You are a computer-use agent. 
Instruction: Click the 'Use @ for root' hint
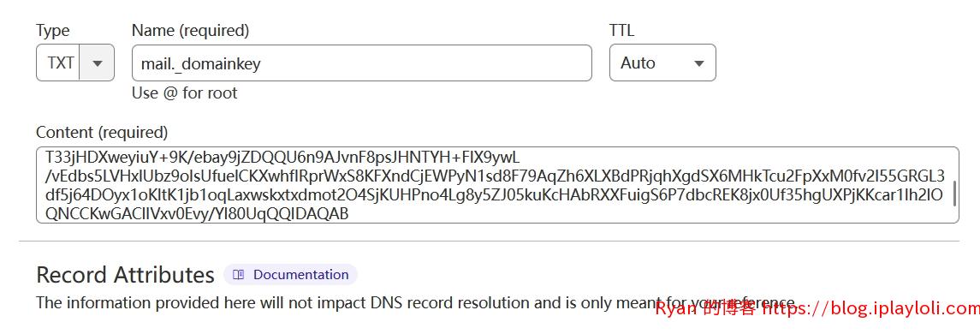pos(184,93)
